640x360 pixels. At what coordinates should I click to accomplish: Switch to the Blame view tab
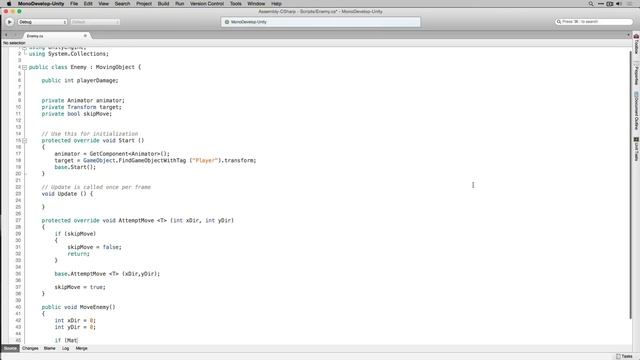coord(49,348)
